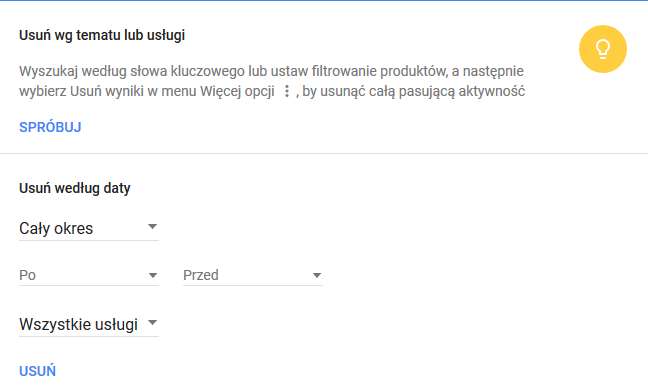Click the heading Usuń według daty
This screenshot has height=390, width=648.
pos(75,188)
